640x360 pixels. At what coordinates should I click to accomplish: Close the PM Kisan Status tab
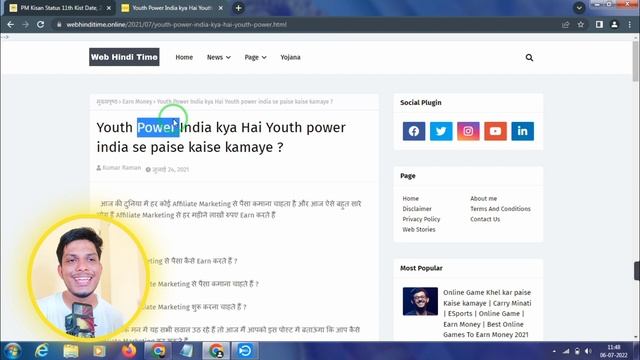tap(109, 8)
